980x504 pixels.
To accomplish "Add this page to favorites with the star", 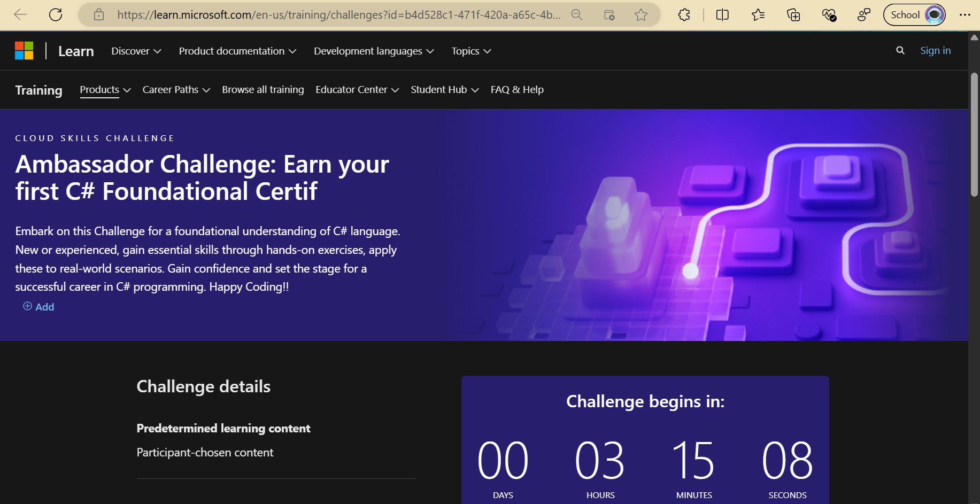I will (x=641, y=14).
